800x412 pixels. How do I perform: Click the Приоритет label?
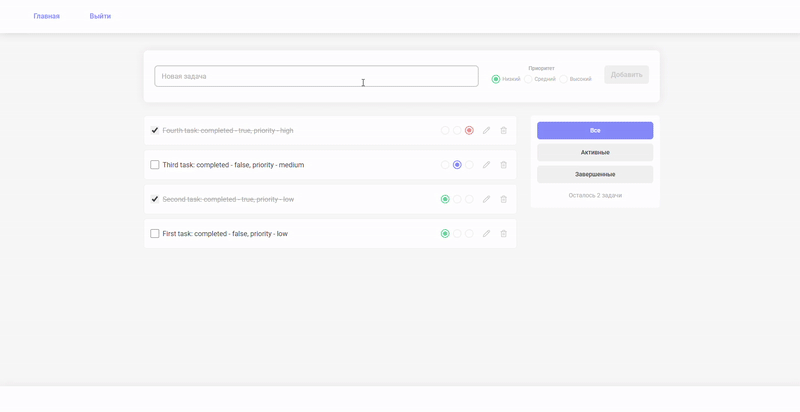[541, 68]
